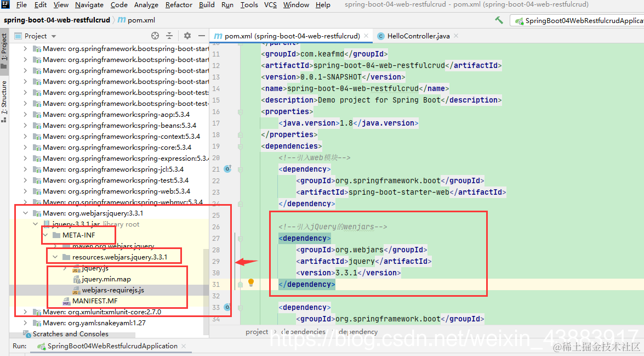Click the IntelliJ IDEA logo icon
Image resolution: width=644 pixels, height=356 pixels.
coord(5,5)
